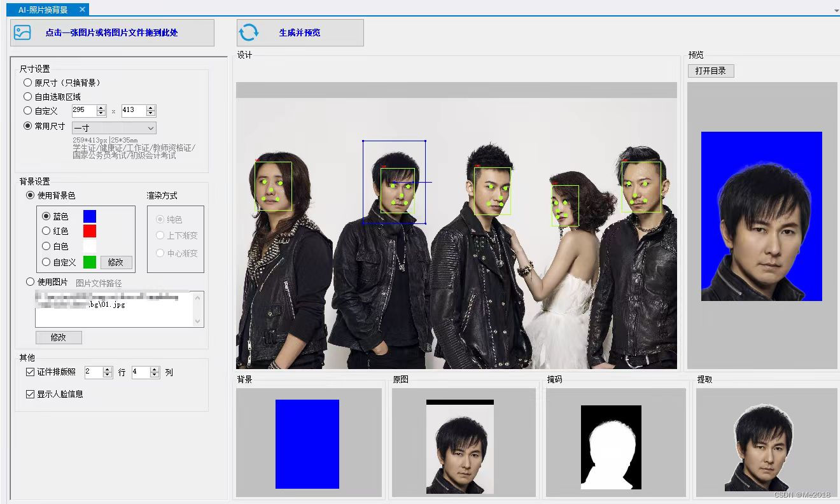Click the green custom color swatch
This screenshot has height=504, width=840.
coord(90,262)
